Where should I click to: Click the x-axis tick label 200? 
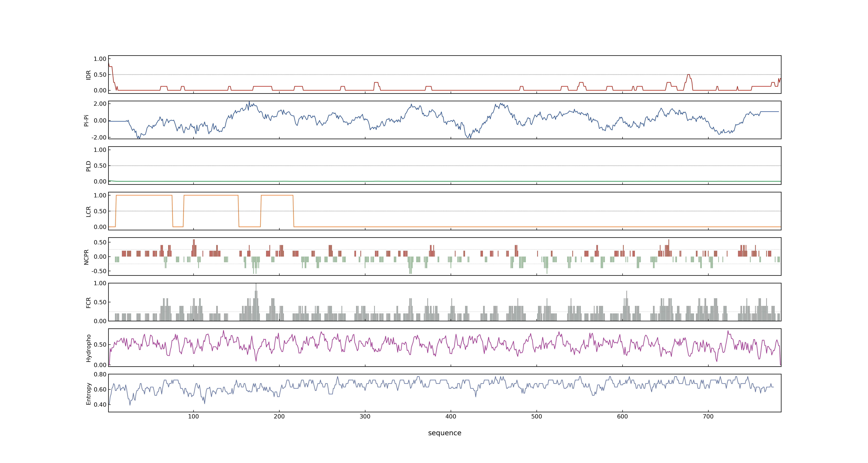click(279, 416)
